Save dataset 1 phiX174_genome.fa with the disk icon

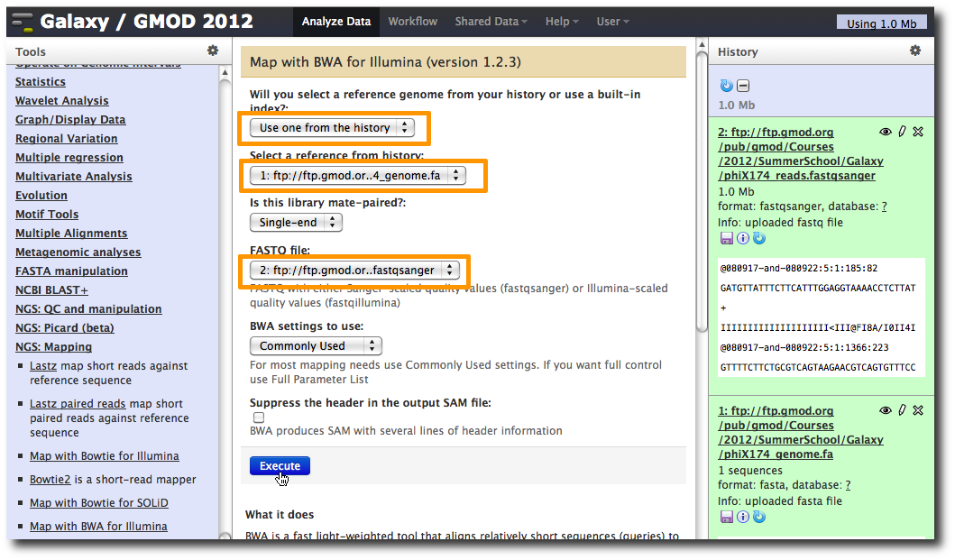point(727,517)
